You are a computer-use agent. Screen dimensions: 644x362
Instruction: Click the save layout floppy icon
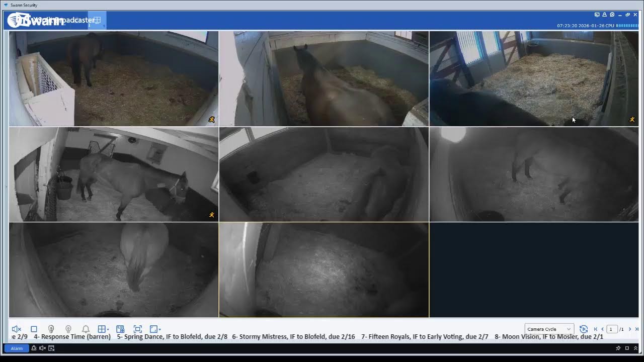(x=120, y=329)
